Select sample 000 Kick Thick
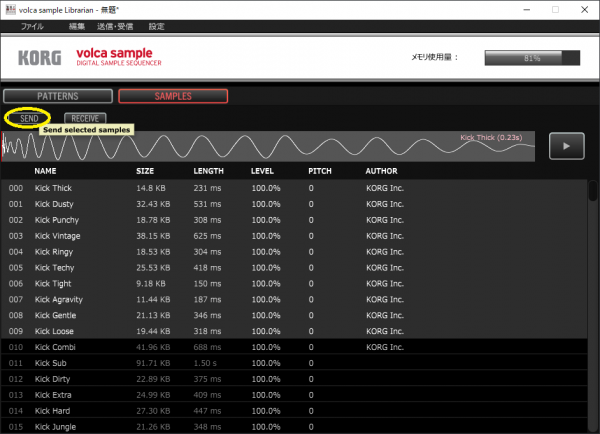Image resolution: width=600 pixels, height=434 pixels. point(294,188)
